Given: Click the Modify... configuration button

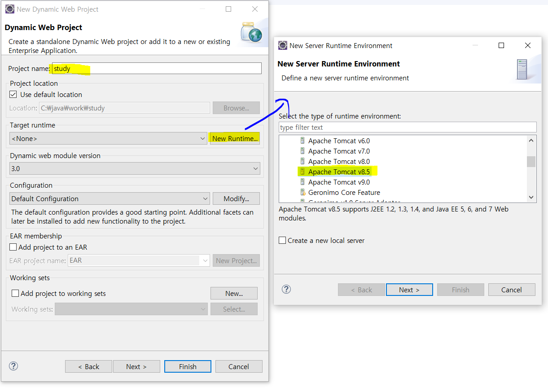Looking at the screenshot, I should 236,198.
